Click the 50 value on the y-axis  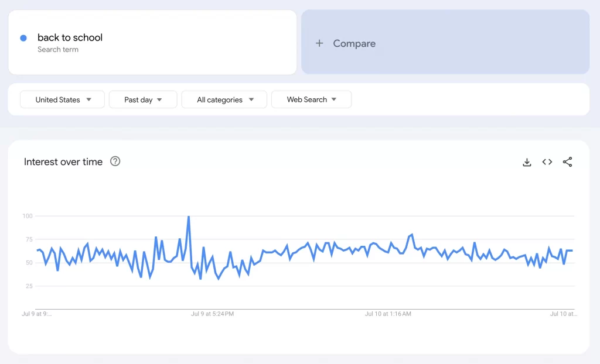pos(29,263)
